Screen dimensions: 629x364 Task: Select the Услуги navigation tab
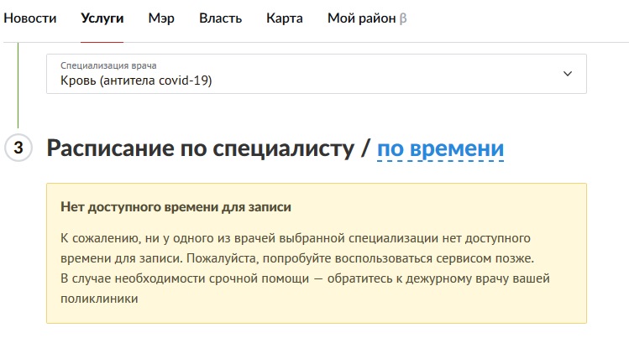(102, 18)
